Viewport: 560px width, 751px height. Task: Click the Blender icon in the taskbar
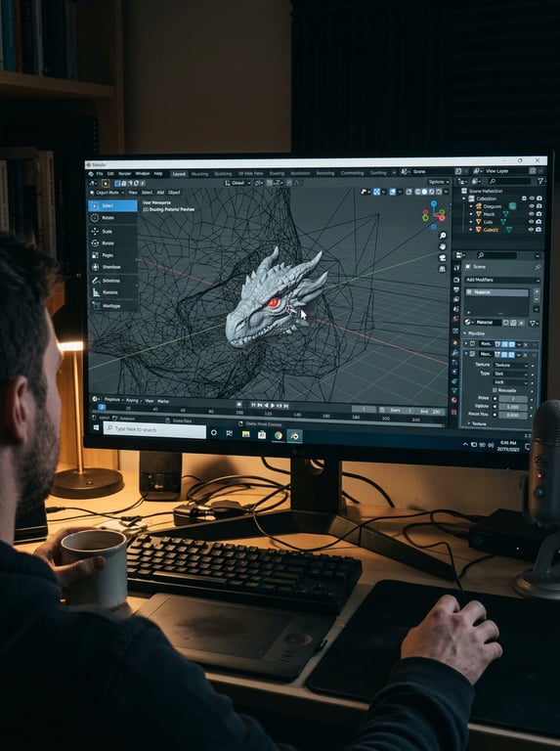[295, 435]
